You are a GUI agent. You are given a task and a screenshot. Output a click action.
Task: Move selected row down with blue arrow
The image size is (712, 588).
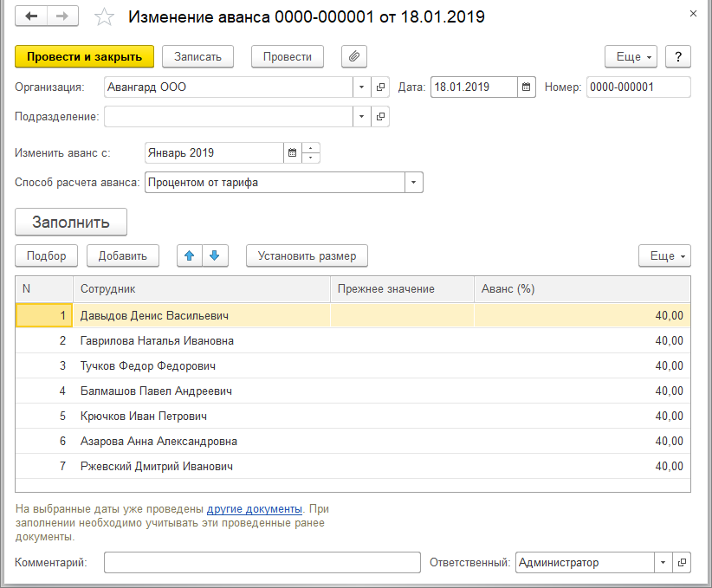tap(215, 255)
